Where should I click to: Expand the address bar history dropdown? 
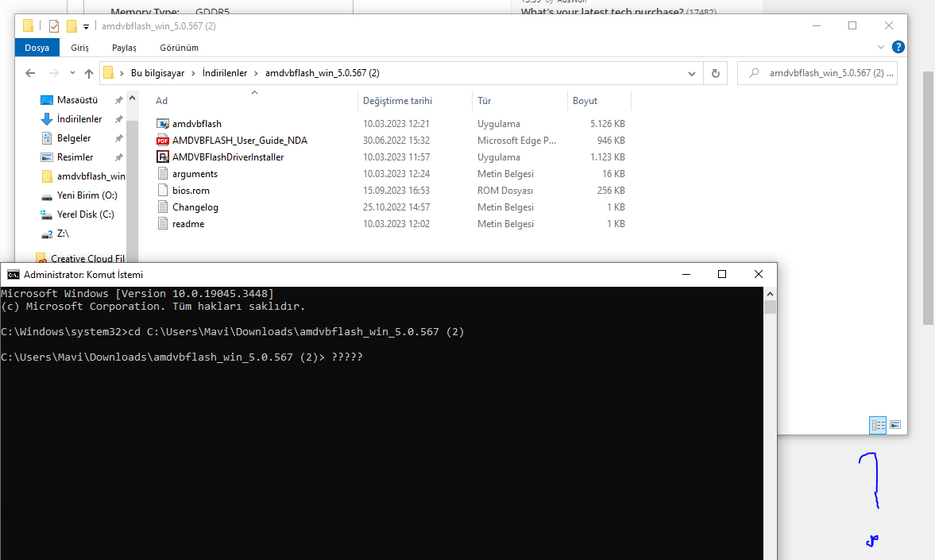[x=692, y=73]
